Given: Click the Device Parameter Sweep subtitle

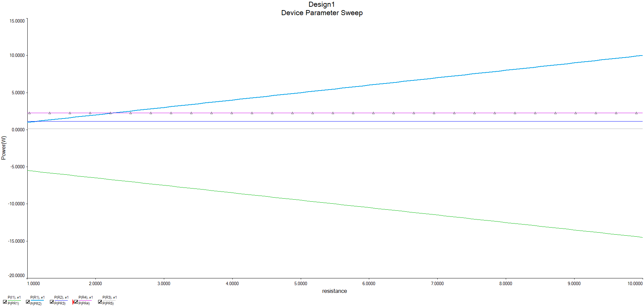Looking at the screenshot, I should [x=322, y=13].
